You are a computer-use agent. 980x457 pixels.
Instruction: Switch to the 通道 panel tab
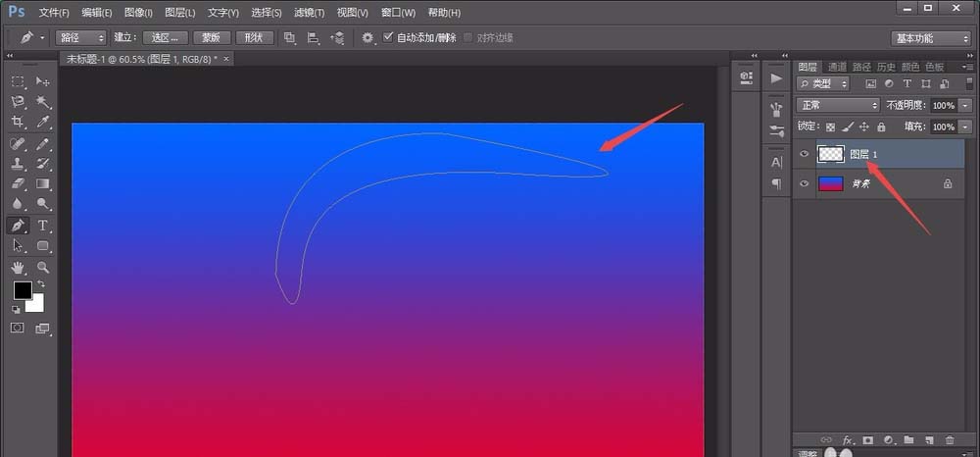[x=836, y=67]
